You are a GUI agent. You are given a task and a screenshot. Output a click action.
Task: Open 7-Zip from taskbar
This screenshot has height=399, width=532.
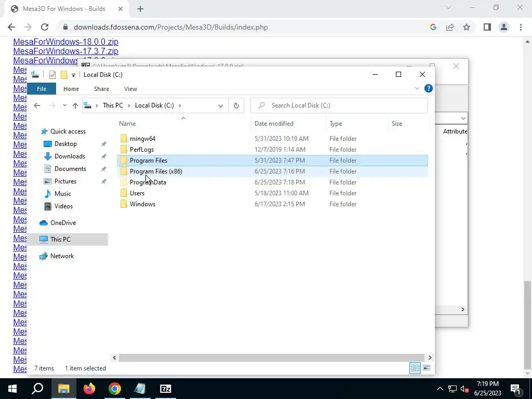166,389
